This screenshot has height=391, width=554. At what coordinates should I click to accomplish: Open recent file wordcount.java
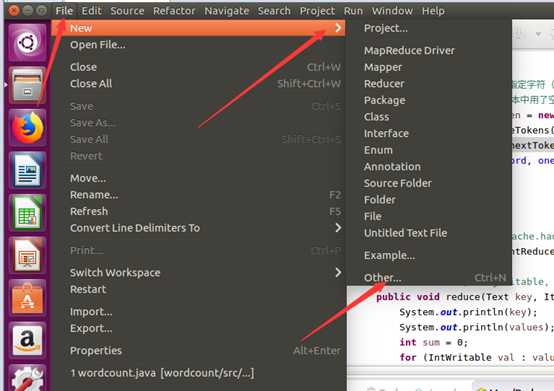162,373
